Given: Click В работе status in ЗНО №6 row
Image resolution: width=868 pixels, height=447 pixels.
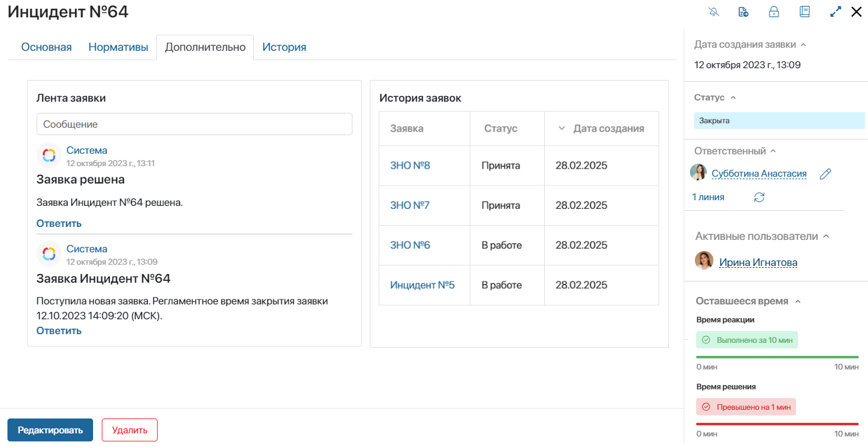Looking at the screenshot, I should point(502,245).
